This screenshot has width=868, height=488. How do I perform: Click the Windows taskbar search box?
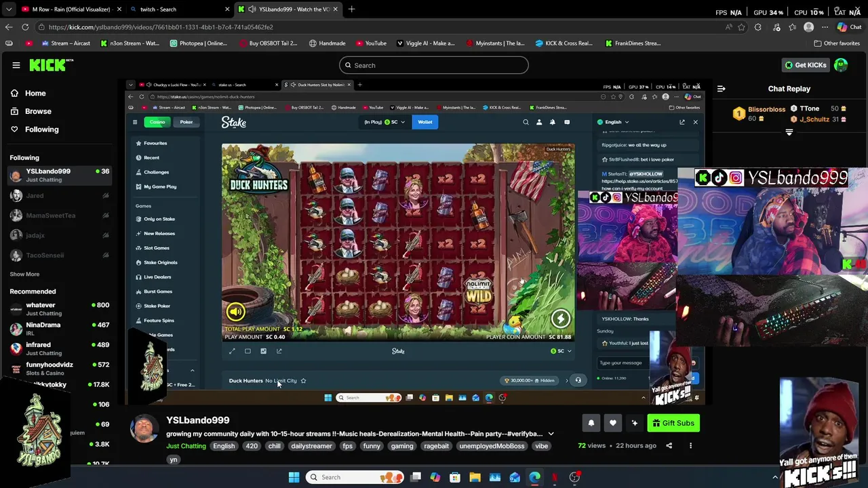(353, 477)
